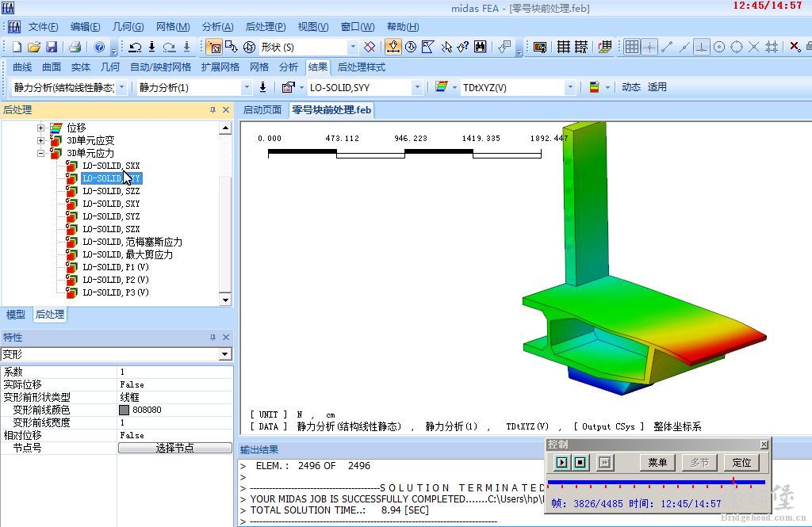This screenshot has width=812, height=527.
Task: Undo the last action with the undo arrow
Action: pyautogui.click(x=135, y=47)
